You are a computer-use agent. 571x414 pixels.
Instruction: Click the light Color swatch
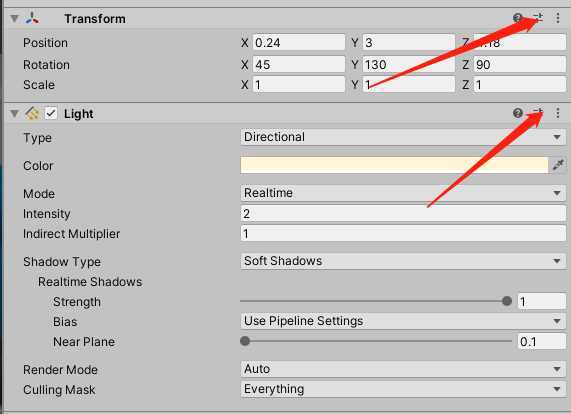click(x=394, y=165)
